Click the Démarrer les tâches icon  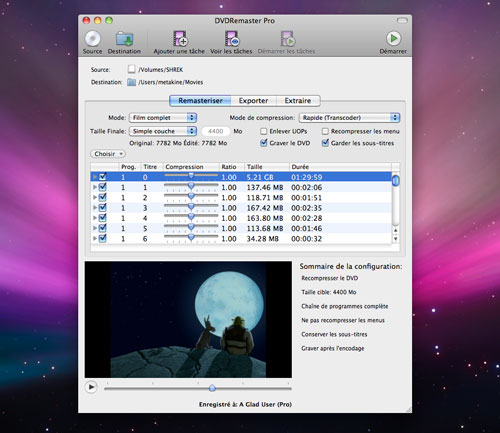(287, 39)
